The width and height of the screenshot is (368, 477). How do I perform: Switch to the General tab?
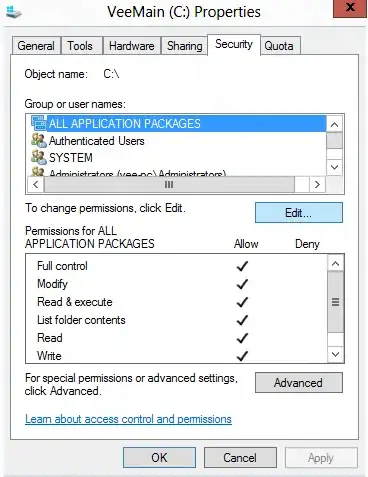[36, 46]
